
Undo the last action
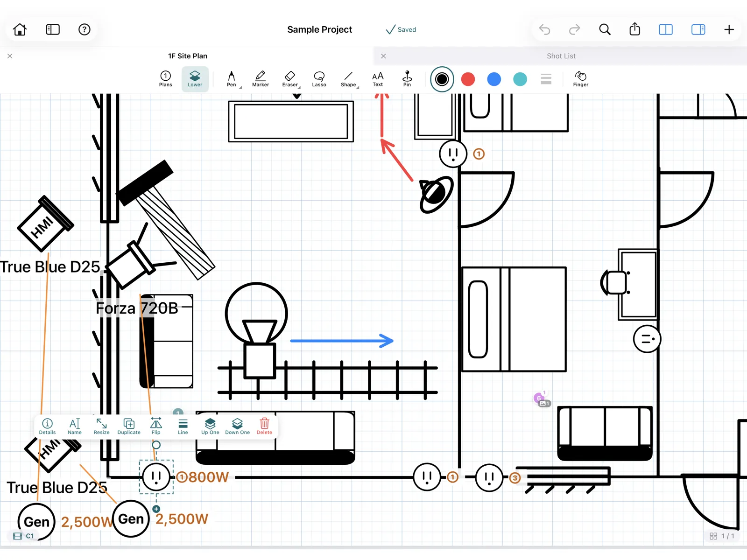pos(544,29)
